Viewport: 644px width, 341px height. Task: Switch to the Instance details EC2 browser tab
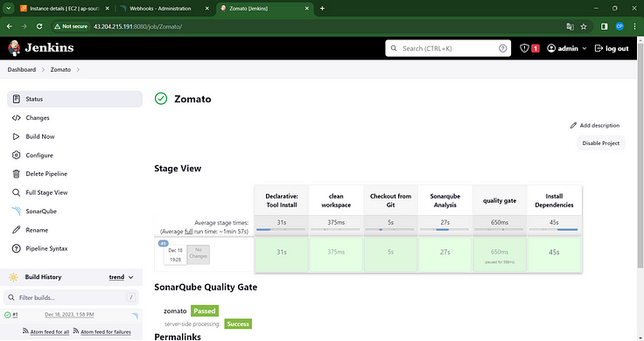click(65, 8)
